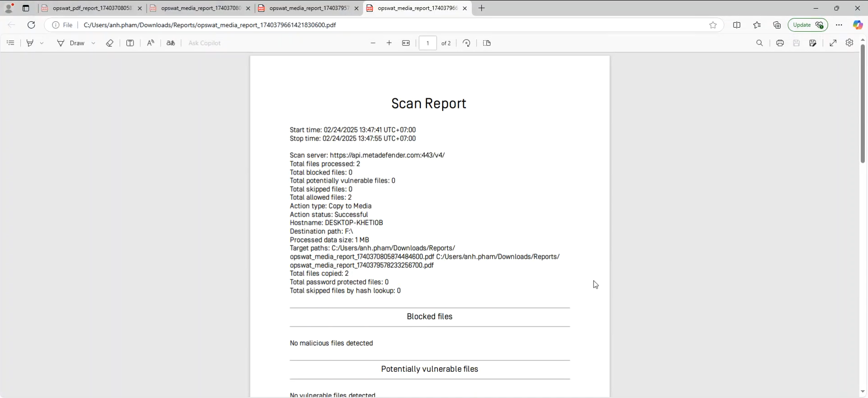868x398 pixels.
Task: Click 'No malicious files detected' text
Action: (331, 343)
